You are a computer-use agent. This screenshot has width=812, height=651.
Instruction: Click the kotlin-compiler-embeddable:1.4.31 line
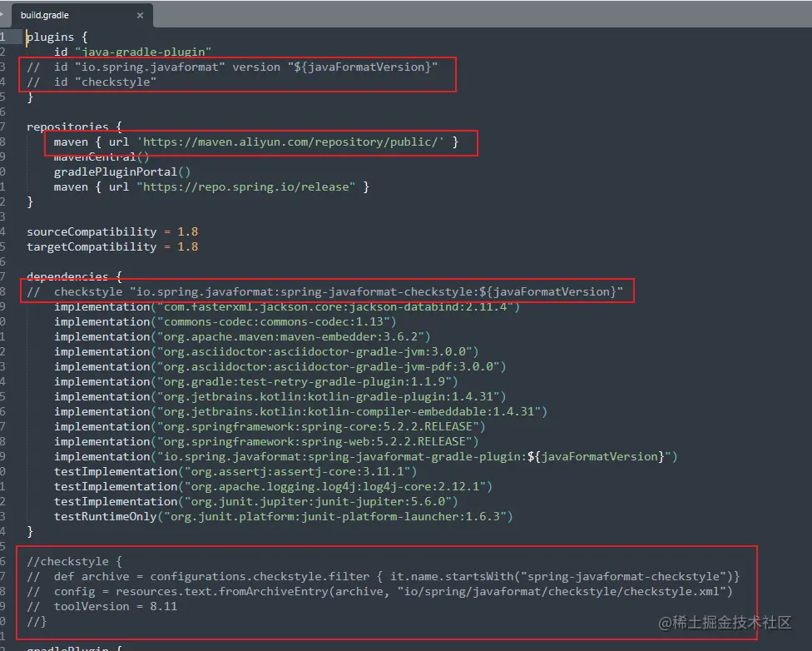coord(300,412)
